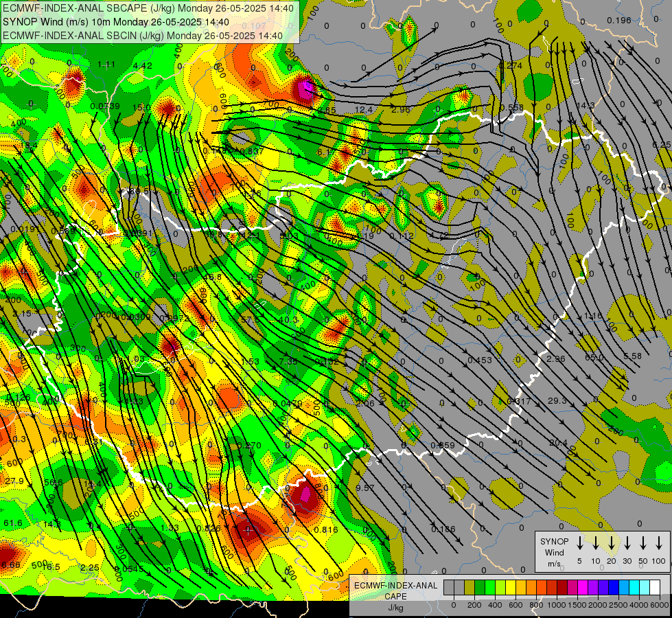
Task: Choose the pure blue swatch in the CAPE legend
Action: tap(613, 588)
